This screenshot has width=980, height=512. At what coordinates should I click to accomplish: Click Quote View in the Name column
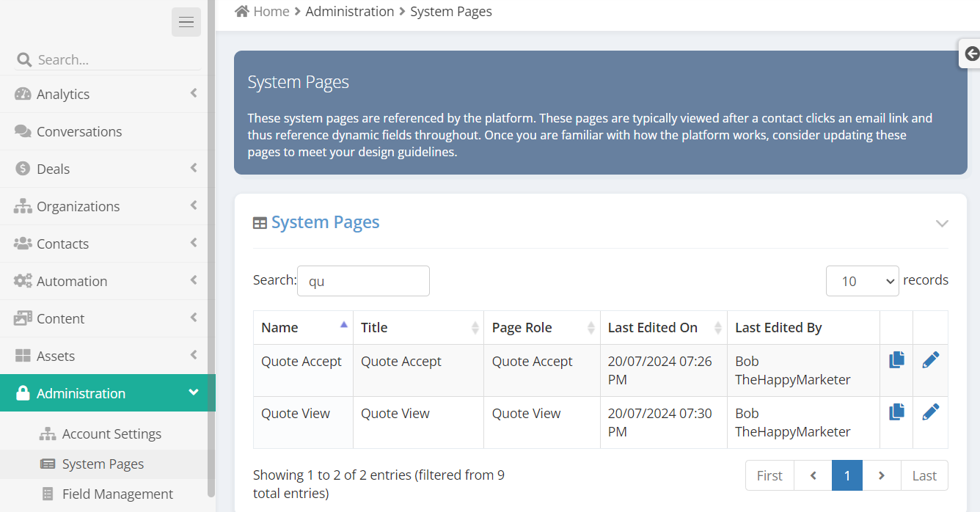pyautogui.click(x=296, y=414)
